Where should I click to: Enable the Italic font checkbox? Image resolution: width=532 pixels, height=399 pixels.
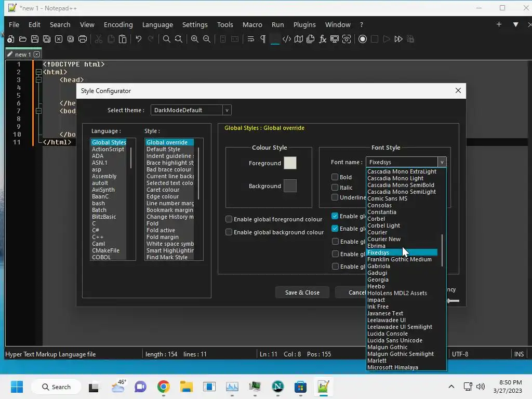click(335, 187)
